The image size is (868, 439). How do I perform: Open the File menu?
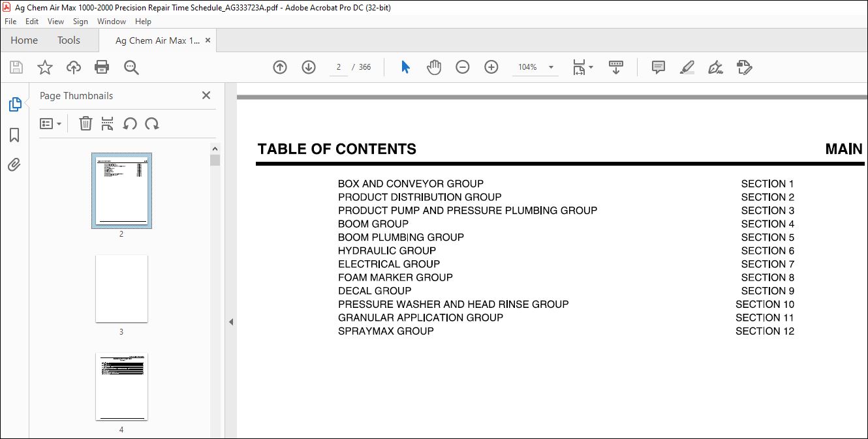pyautogui.click(x=10, y=22)
